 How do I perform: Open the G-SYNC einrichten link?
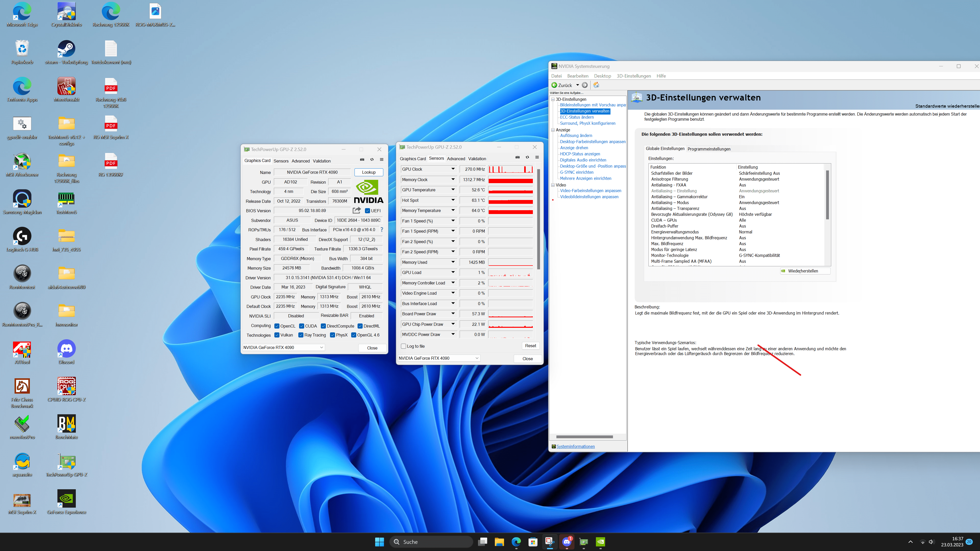point(576,172)
